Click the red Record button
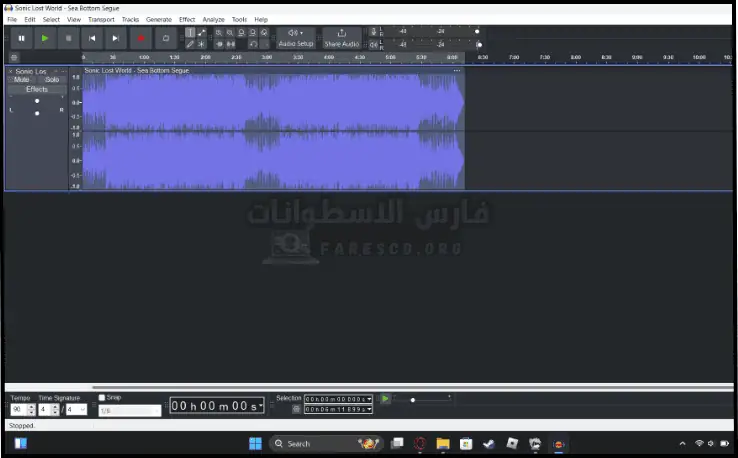 (140, 38)
